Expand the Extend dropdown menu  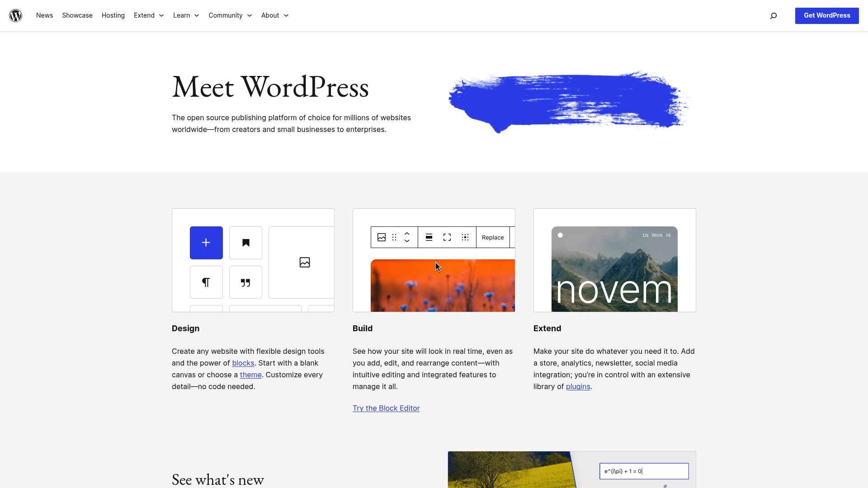tap(148, 15)
